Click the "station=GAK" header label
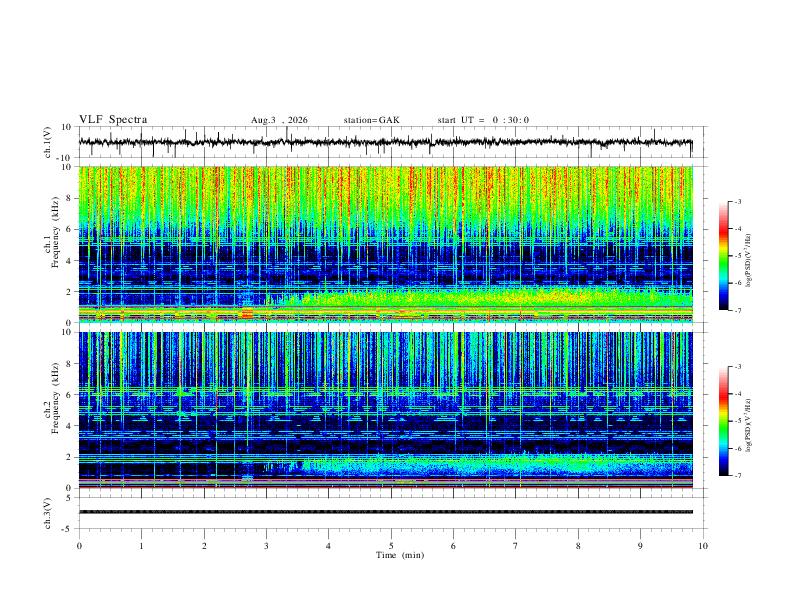This screenshot has width=792, height=612. (x=371, y=120)
